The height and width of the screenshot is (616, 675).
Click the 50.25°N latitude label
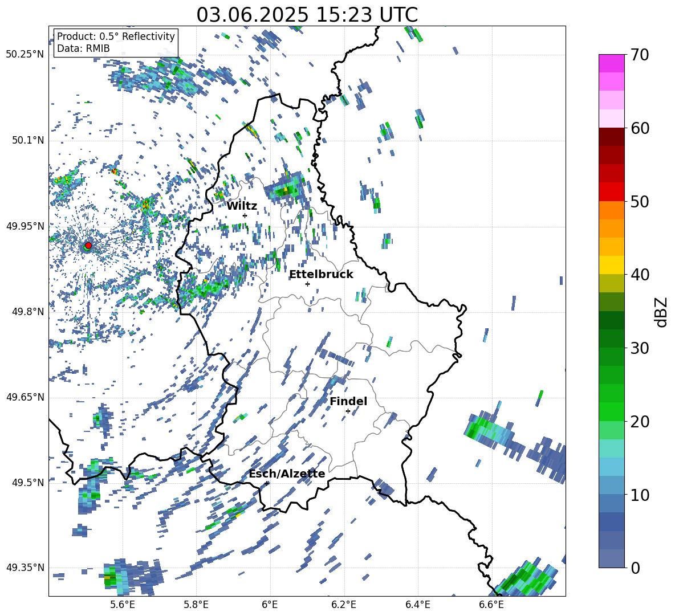(x=25, y=55)
